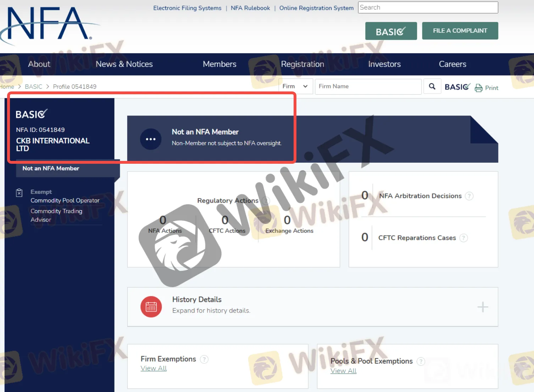Click the NFA ID: 0541849 text

point(40,130)
